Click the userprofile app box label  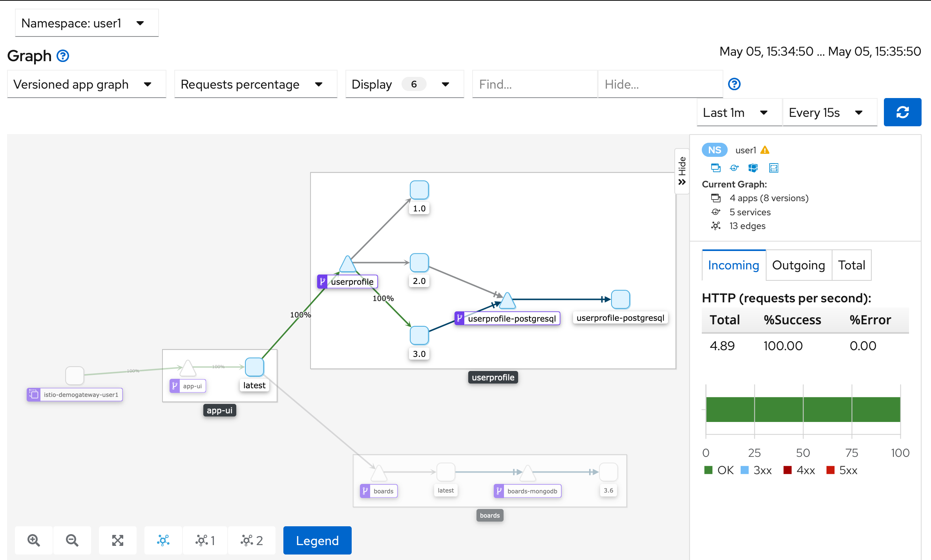[493, 378]
